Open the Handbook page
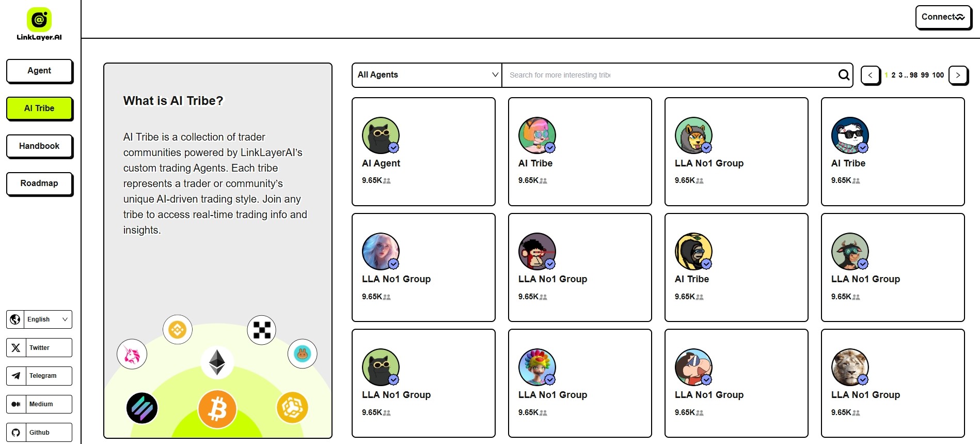The image size is (980, 444). (x=39, y=146)
